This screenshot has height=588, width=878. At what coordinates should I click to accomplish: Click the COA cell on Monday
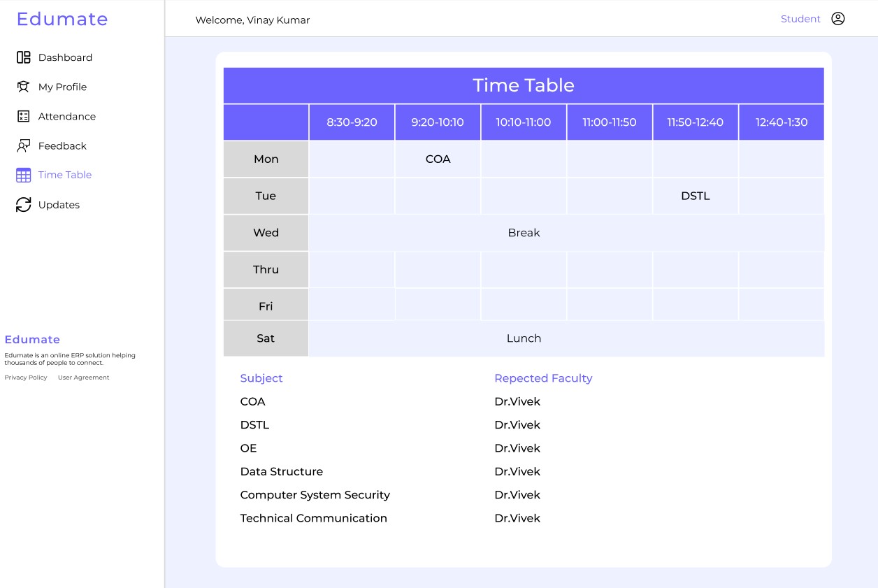(x=438, y=159)
